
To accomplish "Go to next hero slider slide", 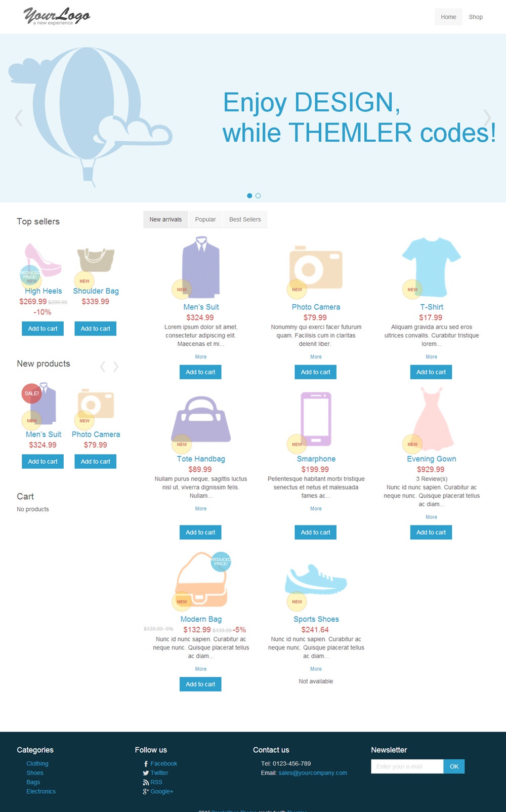I will [487, 118].
